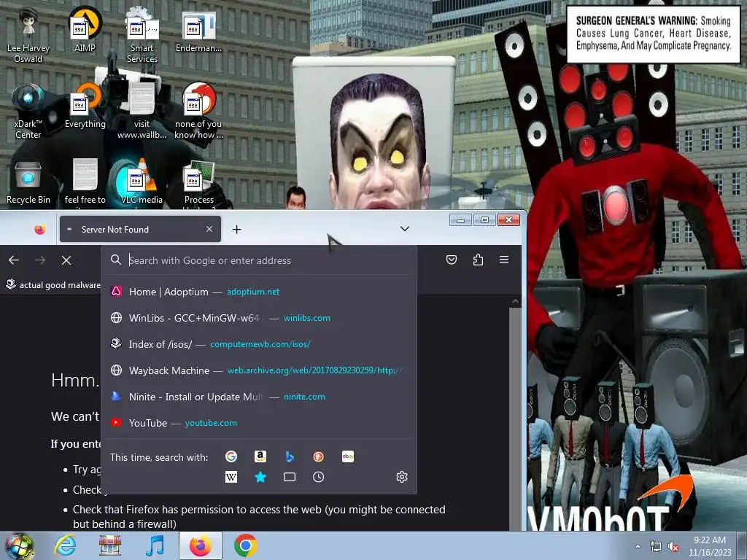This screenshot has height=560, width=747.
Task: Click the Firefox taskbar button
Action: click(201, 545)
